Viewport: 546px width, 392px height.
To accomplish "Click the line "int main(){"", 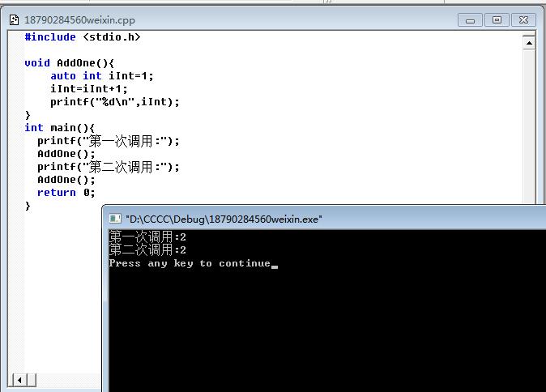I will click(x=60, y=128).
